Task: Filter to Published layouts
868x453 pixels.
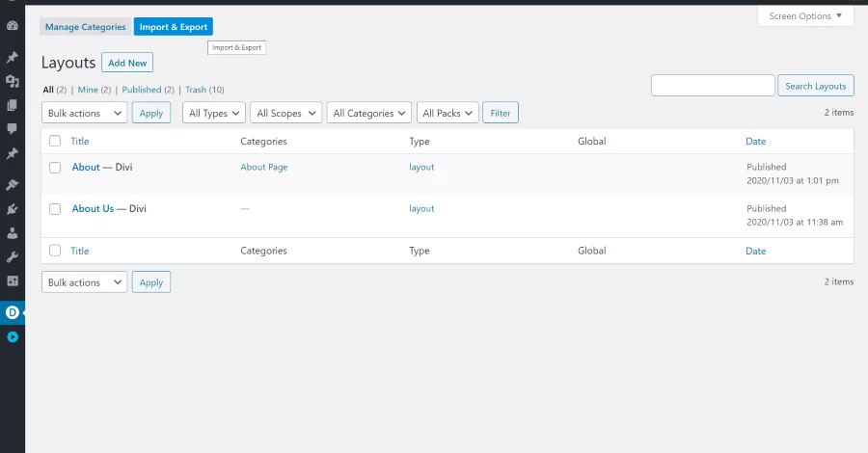Action: pyautogui.click(x=142, y=90)
